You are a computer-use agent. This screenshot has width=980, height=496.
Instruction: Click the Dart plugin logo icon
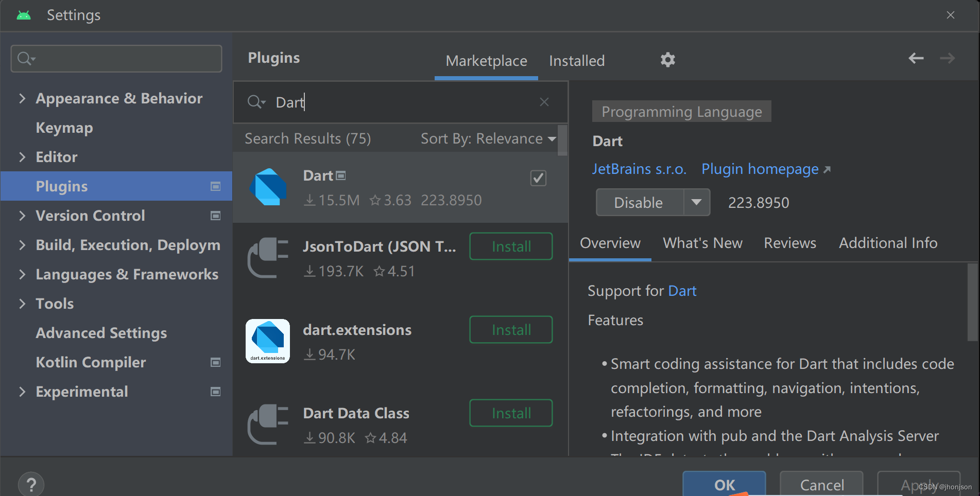point(268,187)
